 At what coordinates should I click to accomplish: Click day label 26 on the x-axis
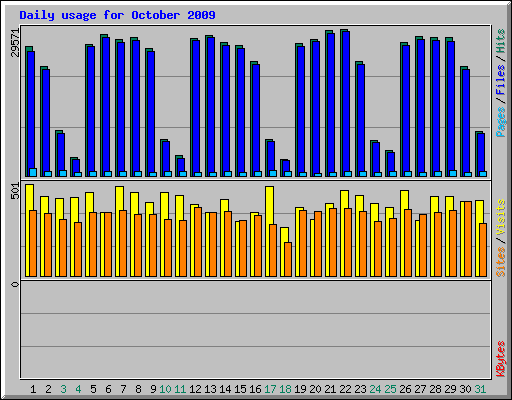coord(405,389)
